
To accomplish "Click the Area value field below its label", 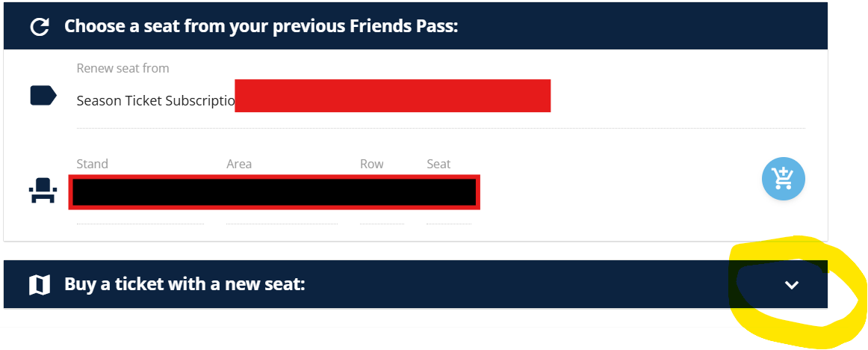I will tap(281, 215).
